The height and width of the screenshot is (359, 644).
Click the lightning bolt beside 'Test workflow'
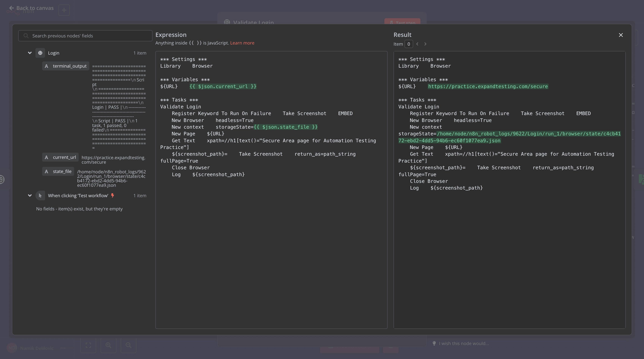[x=113, y=196]
